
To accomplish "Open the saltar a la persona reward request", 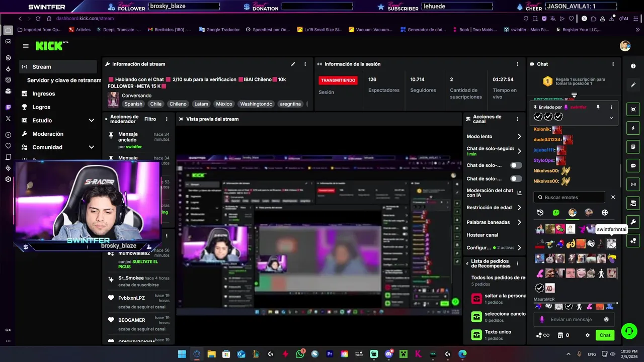I will [498, 299].
